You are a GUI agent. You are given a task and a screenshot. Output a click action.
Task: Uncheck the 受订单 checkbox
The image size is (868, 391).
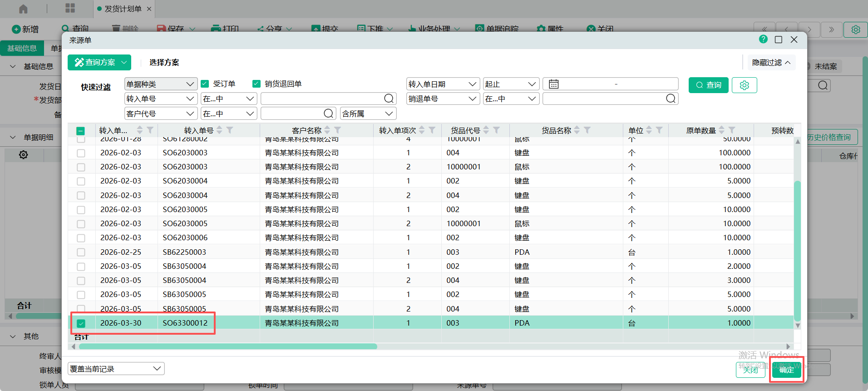[x=205, y=84]
